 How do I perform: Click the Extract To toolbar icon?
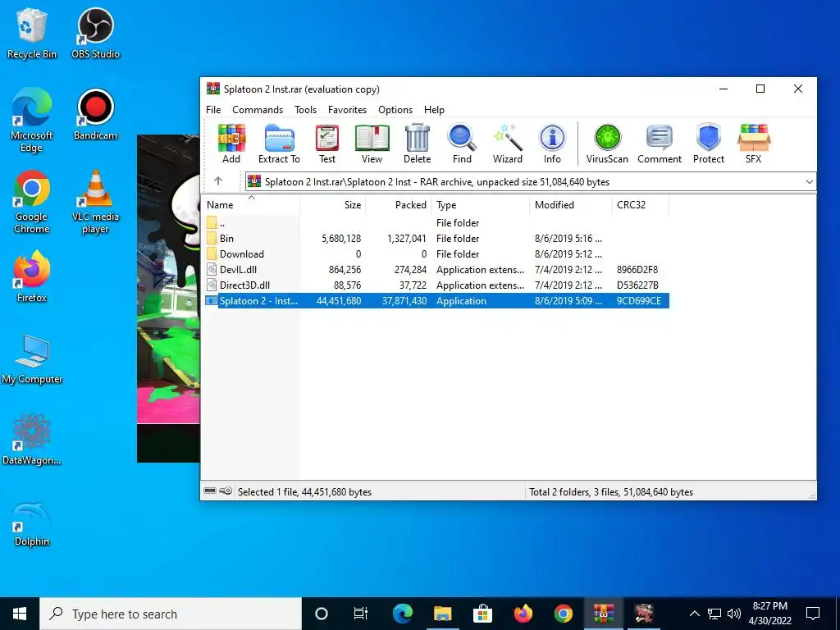279,144
